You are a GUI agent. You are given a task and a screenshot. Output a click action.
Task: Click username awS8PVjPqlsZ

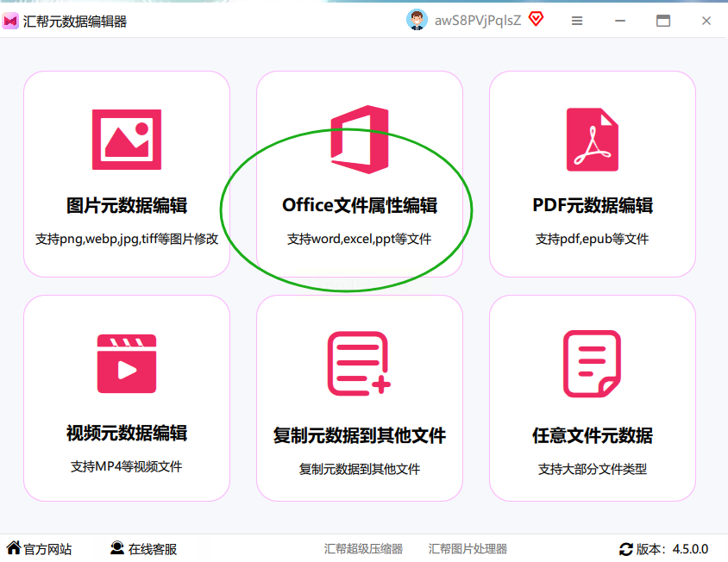pyautogui.click(x=478, y=21)
